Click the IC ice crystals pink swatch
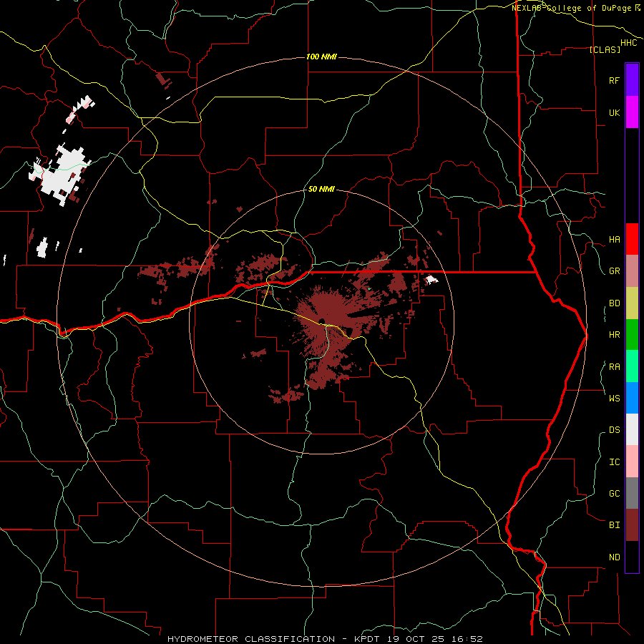Viewport: 644px width, 644px height. coord(632,462)
